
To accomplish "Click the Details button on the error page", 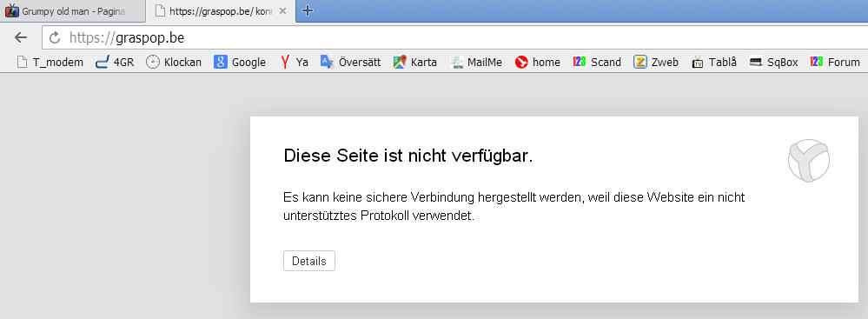I will 309,261.
